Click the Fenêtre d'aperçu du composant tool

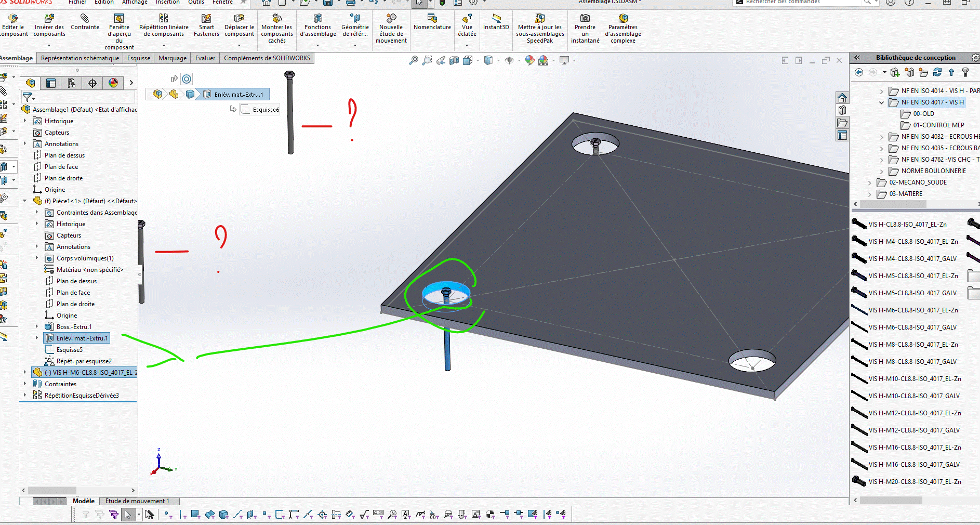pos(119,32)
